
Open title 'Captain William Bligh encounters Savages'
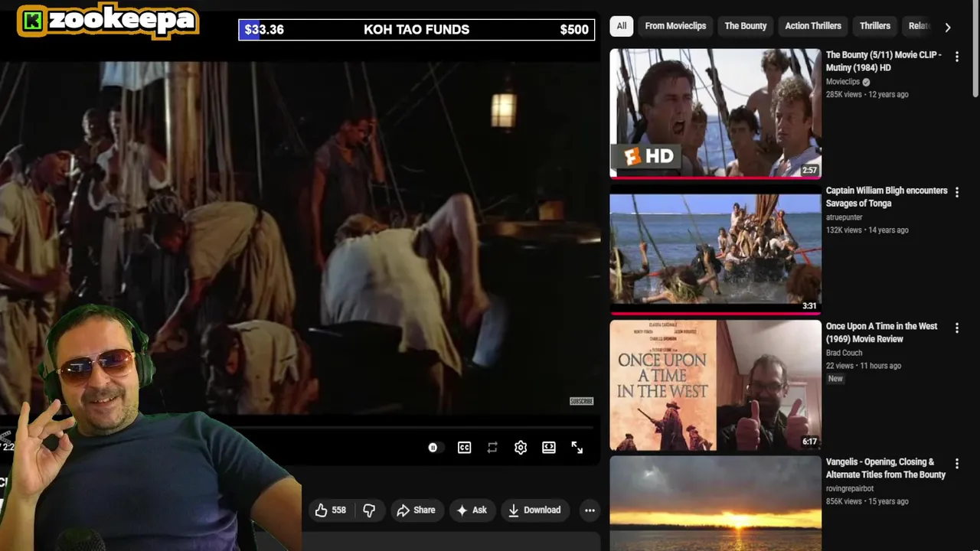(x=887, y=197)
